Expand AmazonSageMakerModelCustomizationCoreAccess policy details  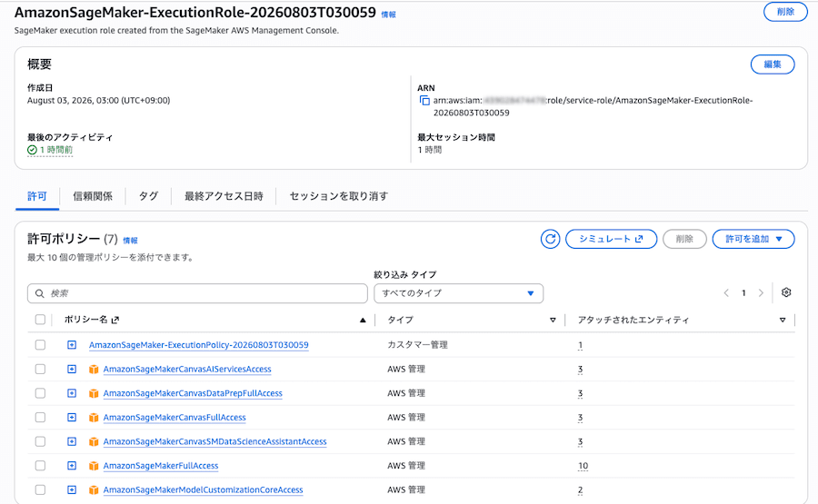tap(72, 490)
